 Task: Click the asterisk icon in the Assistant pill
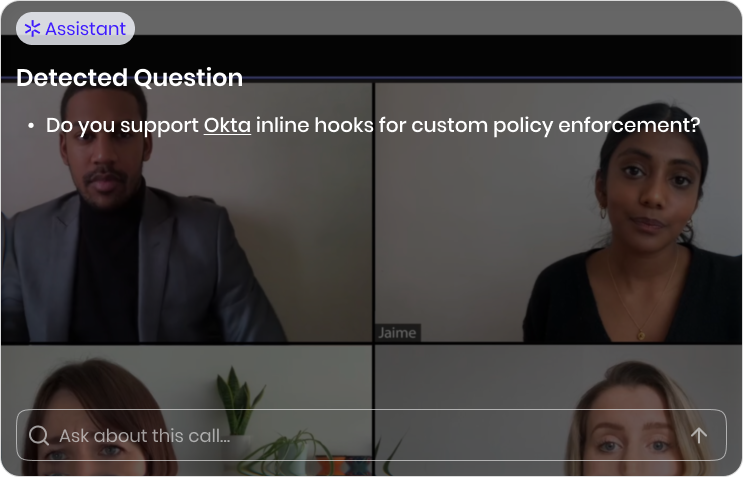coord(32,28)
